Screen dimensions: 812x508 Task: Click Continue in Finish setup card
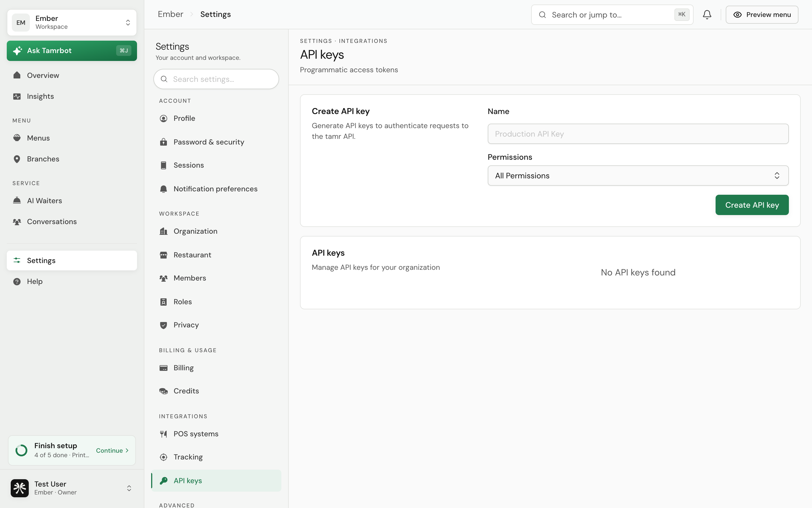(112, 450)
